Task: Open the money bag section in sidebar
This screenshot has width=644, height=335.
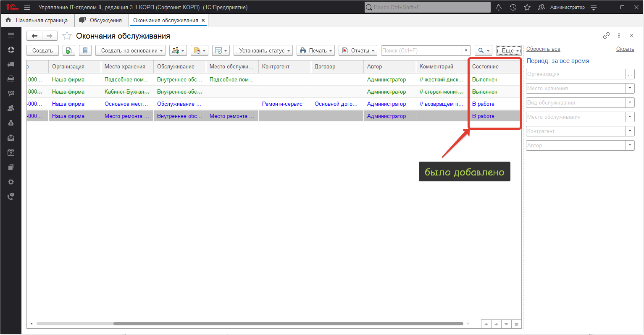Action: 11,123
